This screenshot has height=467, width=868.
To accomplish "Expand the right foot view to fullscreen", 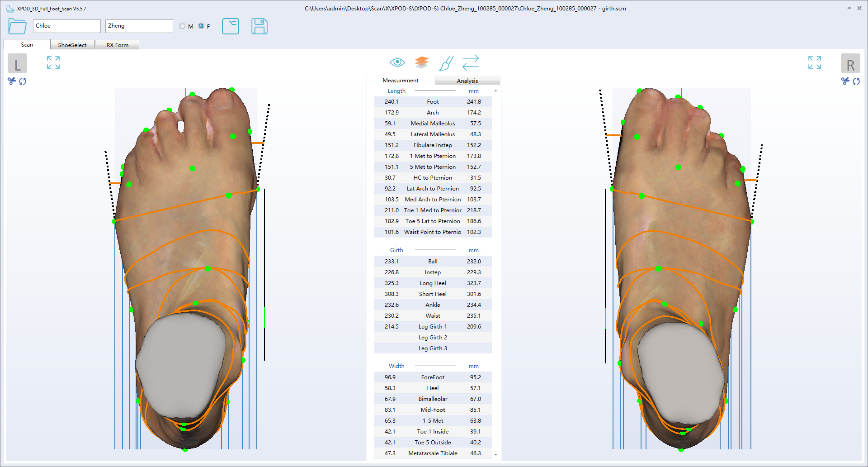I will [x=814, y=62].
